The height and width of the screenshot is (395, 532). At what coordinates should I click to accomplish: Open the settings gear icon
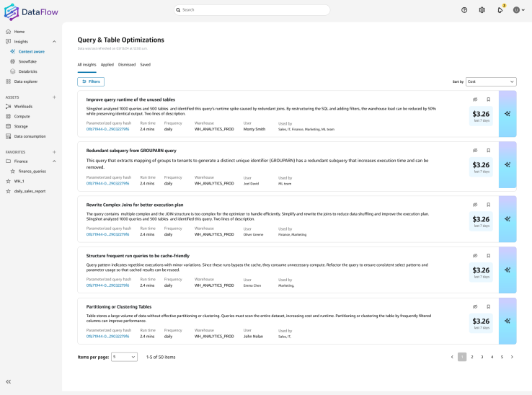[482, 10]
